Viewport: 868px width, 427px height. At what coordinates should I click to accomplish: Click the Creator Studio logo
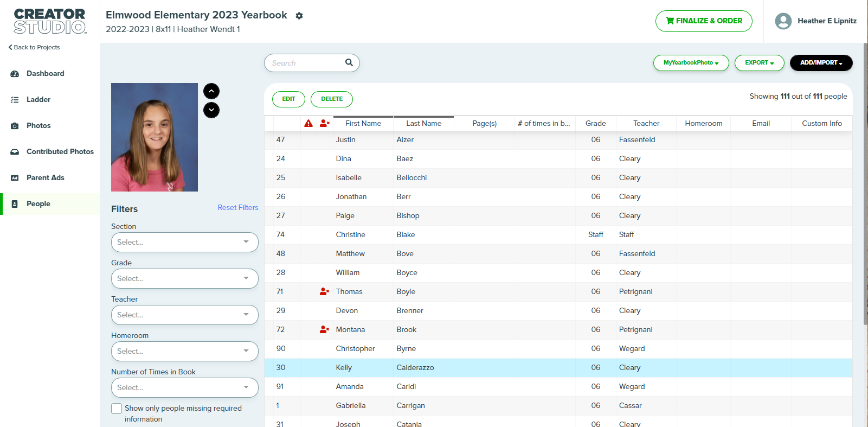point(50,21)
